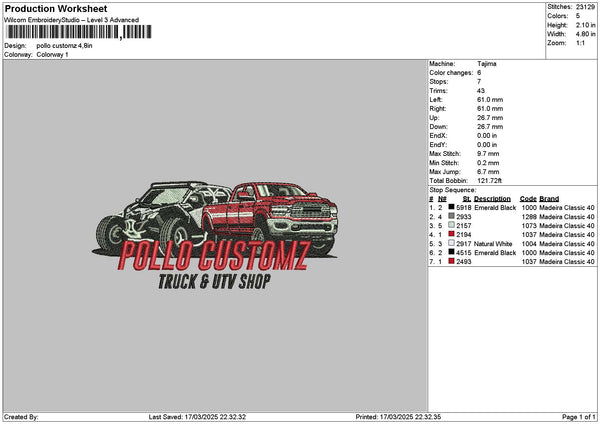The height and width of the screenshot is (424, 600).
Task: Click the 'N#' column header
Action: point(442,199)
